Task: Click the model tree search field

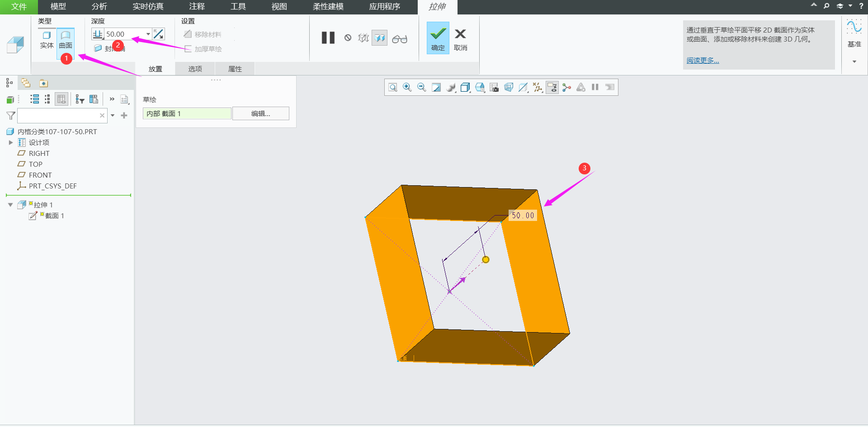Action: pyautogui.click(x=58, y=116)
